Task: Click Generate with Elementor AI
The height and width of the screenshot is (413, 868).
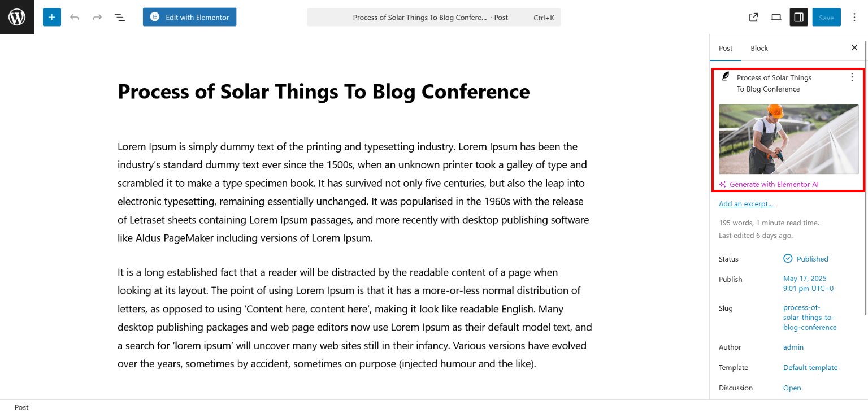Action: click(769, 184)
